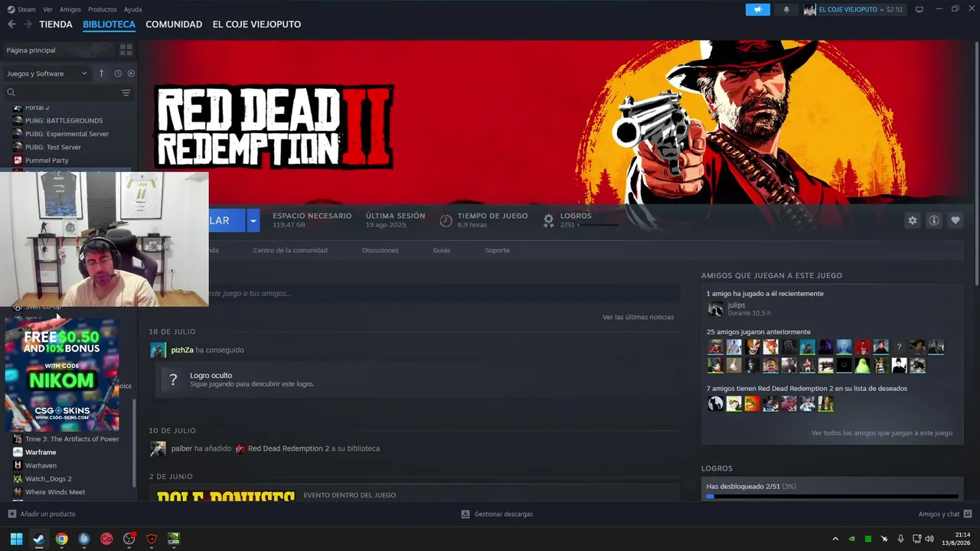
Task: Open Centro de la comunidad tab
Action: point(290,250)
